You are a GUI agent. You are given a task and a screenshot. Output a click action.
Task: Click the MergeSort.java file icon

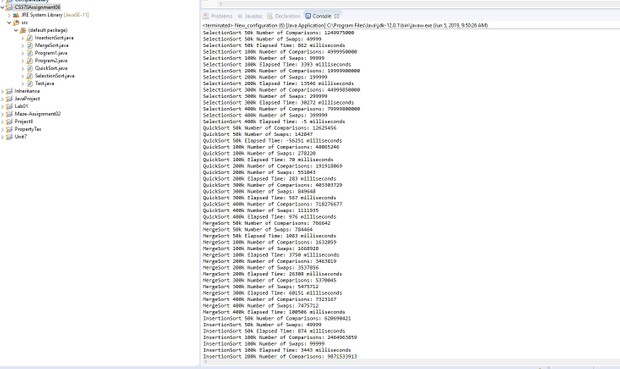[30, 45]
